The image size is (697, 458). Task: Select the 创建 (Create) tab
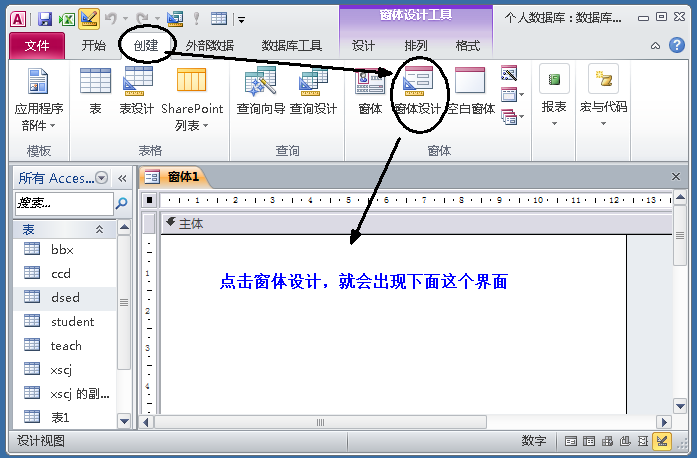click(146, 45)
